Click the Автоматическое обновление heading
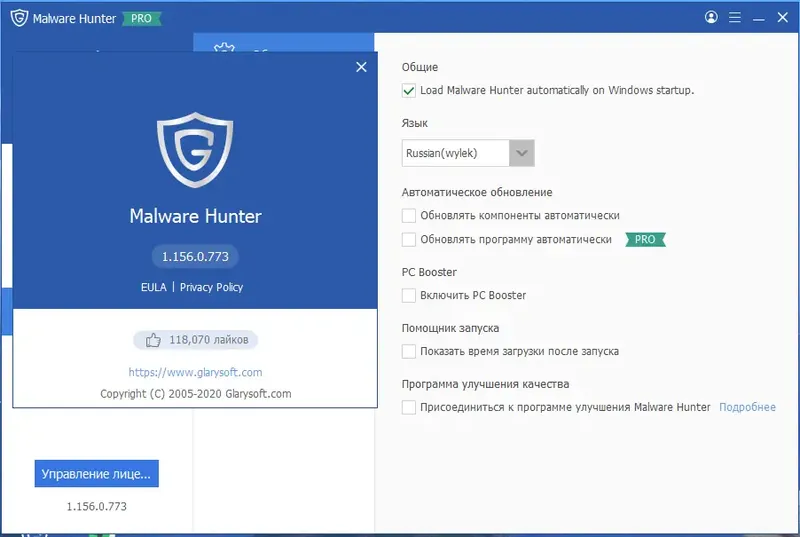800x537 pixels. (x=477, y=192)
